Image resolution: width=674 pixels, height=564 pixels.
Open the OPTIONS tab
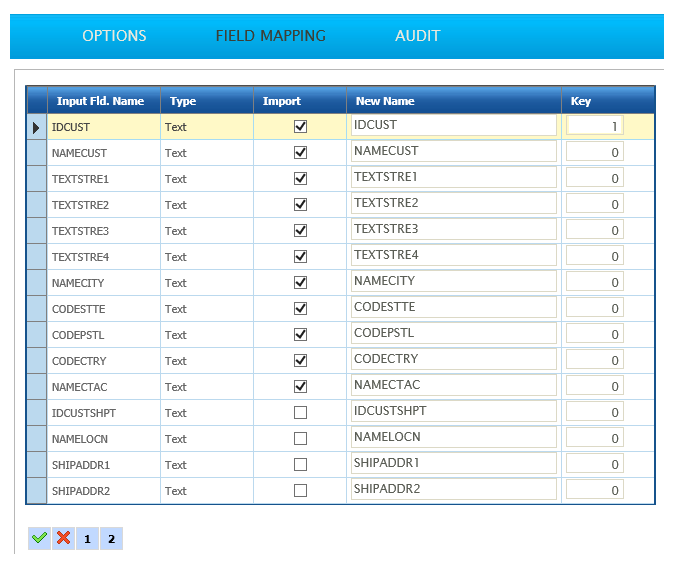(x=114, y=36)
